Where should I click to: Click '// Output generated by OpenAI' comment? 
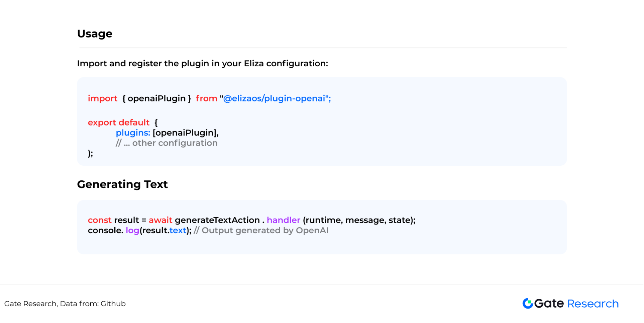pos(261,231)
